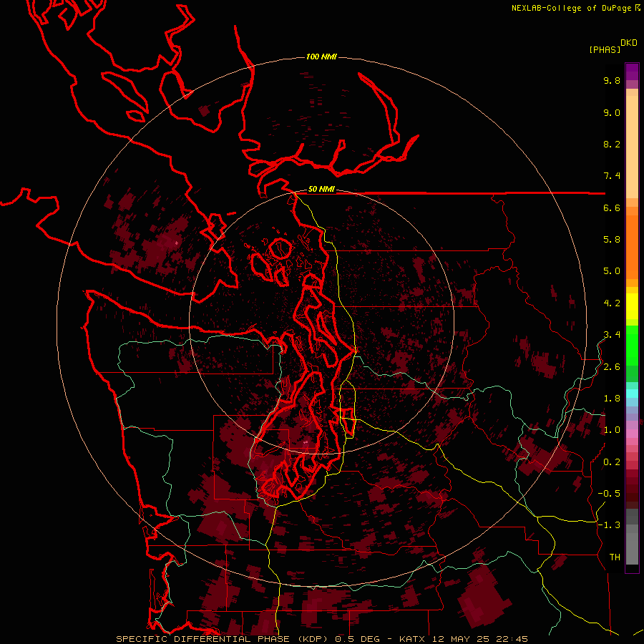Viewport: 644px width, 644px height.
Task: Click the TH threshold label on scale
Action: pos(615,557)
